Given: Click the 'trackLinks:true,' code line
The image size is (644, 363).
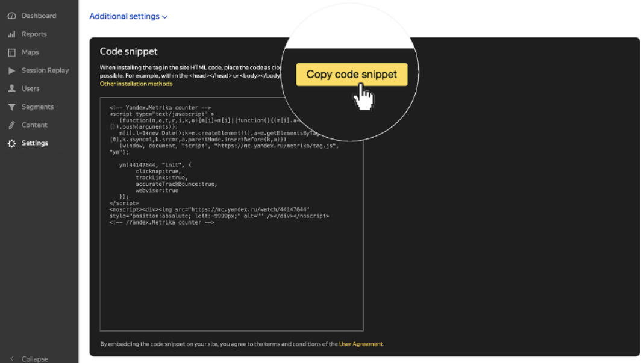Looking at the screenshot, I should [162, 178].
